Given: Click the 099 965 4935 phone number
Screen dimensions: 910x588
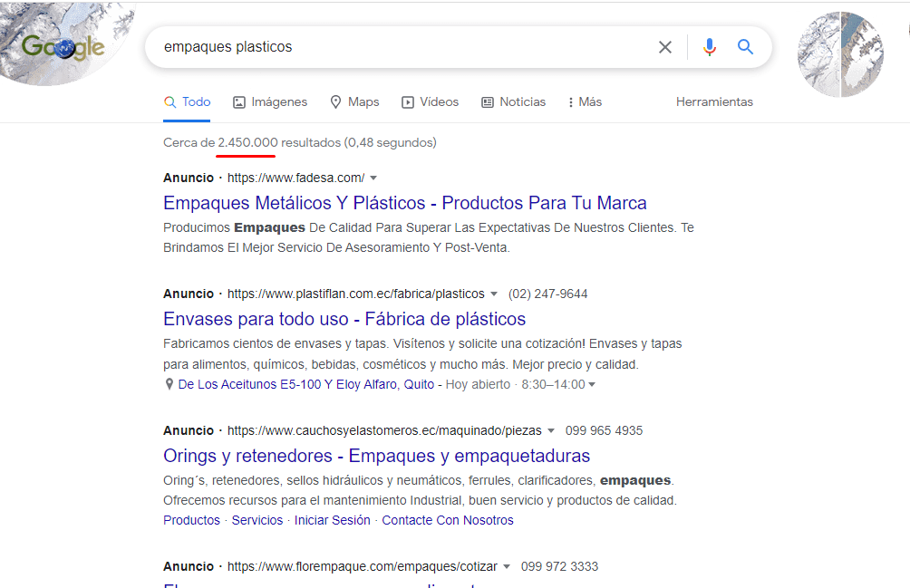Looking at the screenshot, I should (x=605, y=431).
